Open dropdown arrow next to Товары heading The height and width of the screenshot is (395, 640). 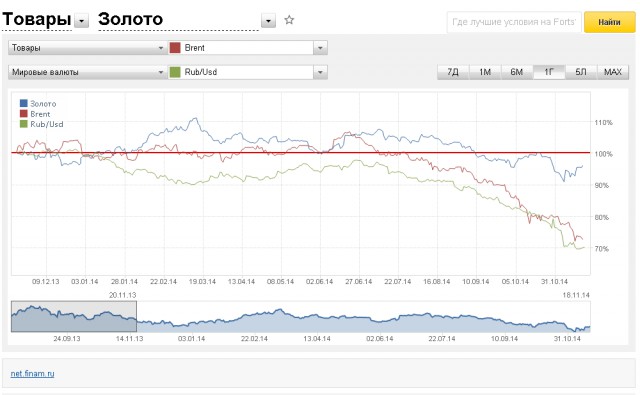coord(82,20)
